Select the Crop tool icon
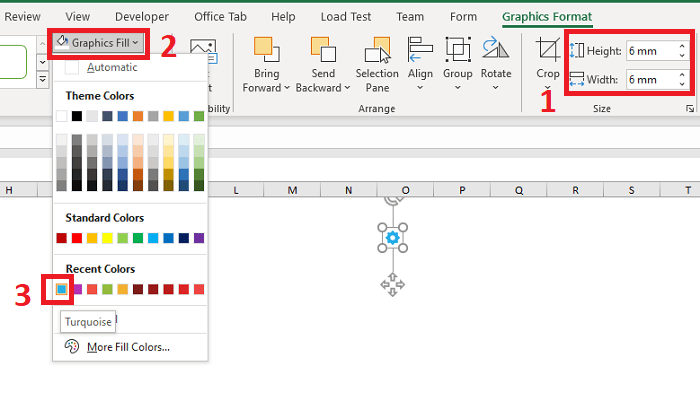700x401 pixels. (x=548, y=49)
